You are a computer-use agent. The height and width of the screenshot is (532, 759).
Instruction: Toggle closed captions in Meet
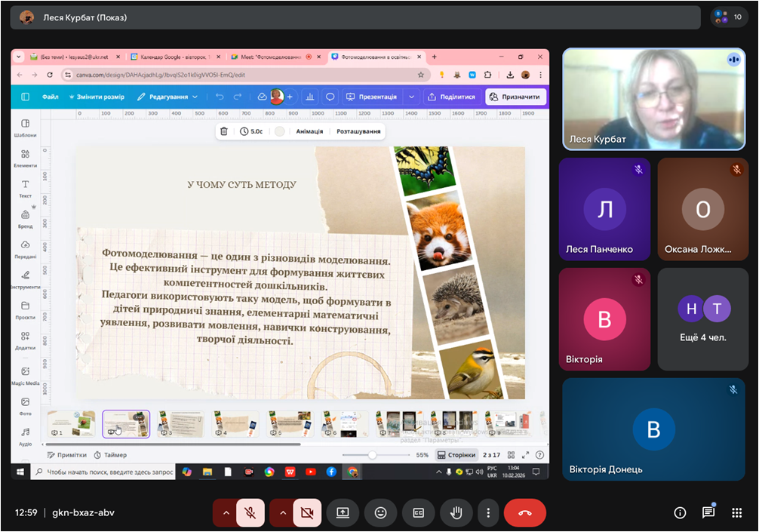click(418, 513)
